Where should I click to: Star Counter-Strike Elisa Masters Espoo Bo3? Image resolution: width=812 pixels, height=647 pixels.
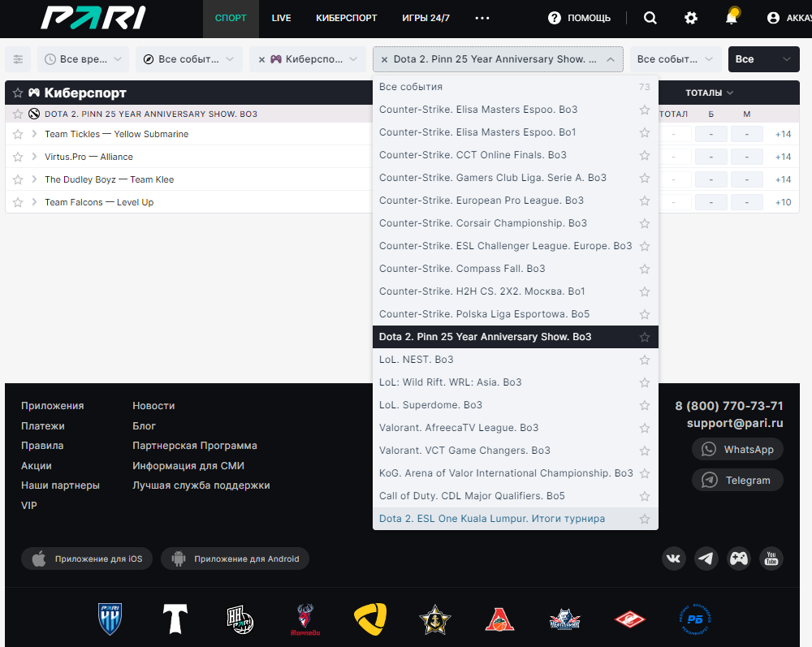click(644, 110)
